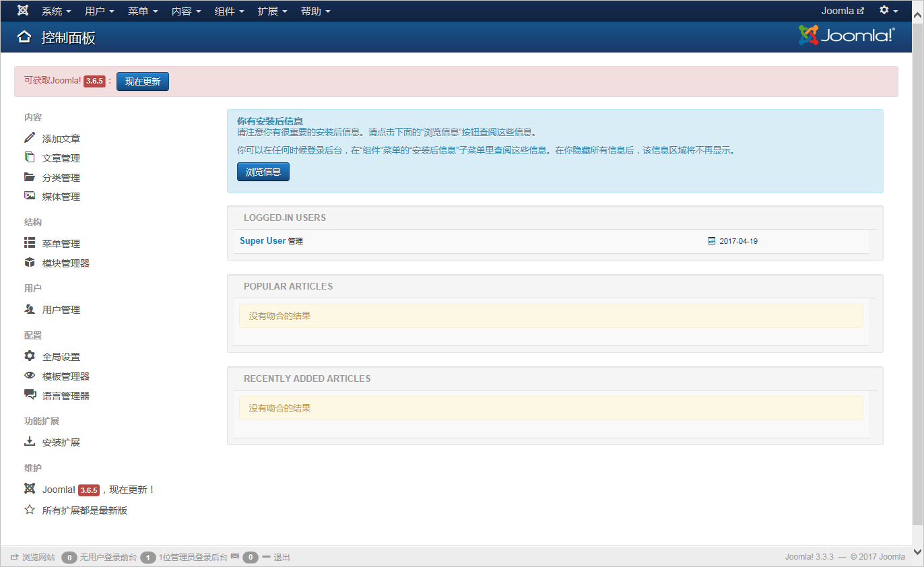Open the 用户 dropdown menu
Image resolution: width=924 pixels, height=567 pixels.
pos(100,11)
